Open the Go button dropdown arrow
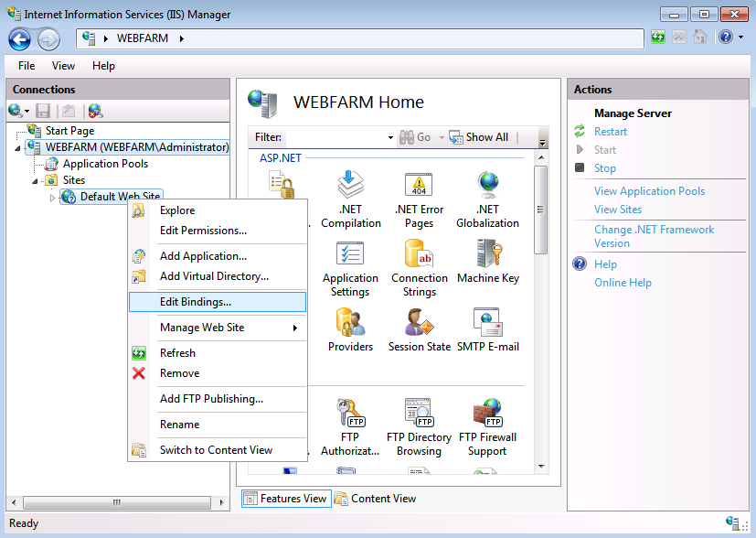Image resolution: width=756 pixels, height=538 pixels. [x=442, y=137]
